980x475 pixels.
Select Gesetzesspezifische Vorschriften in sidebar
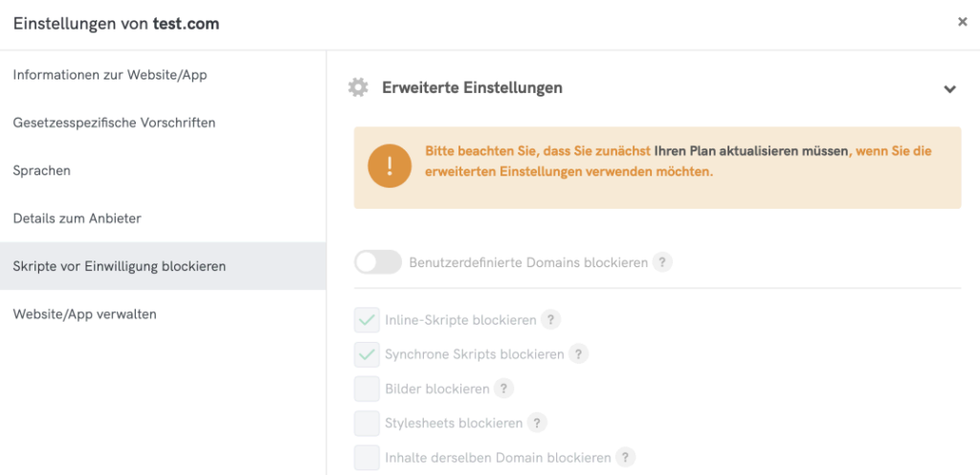pos(114,123)
